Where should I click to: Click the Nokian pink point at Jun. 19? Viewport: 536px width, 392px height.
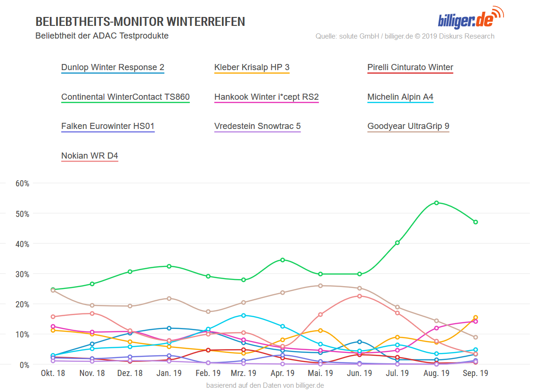(360, 296)
